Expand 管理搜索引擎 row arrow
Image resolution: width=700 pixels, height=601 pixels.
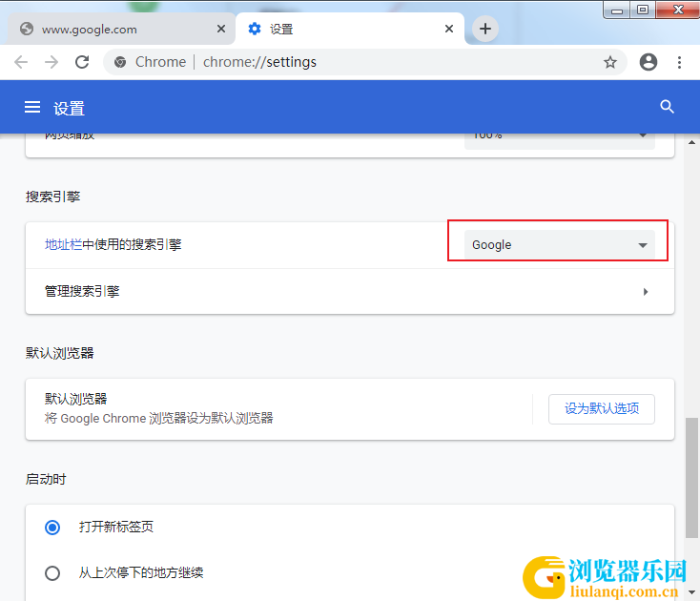(x=645, y=292)
